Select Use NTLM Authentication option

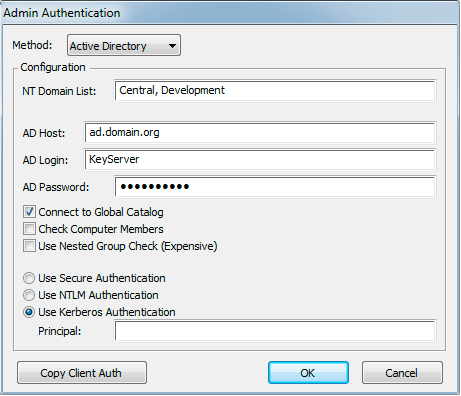29,295
